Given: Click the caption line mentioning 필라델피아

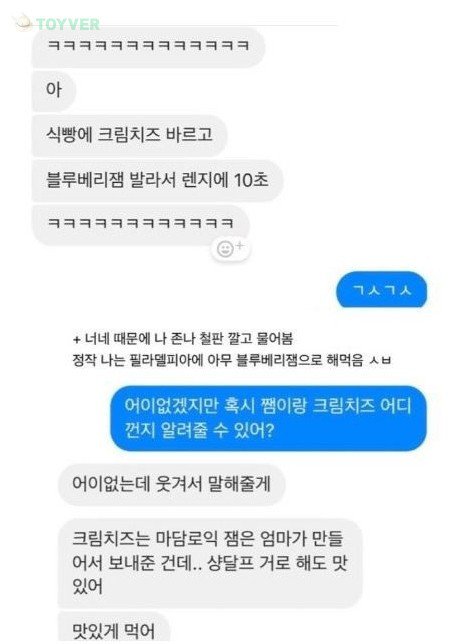Looking at the screenshot, I should click(232, 360).
